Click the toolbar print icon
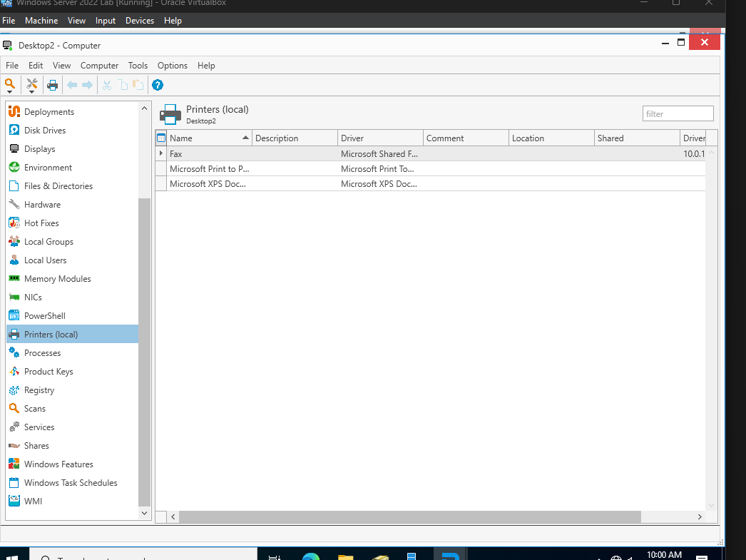The width and height of the screenshot is (746, 560). 52,85
